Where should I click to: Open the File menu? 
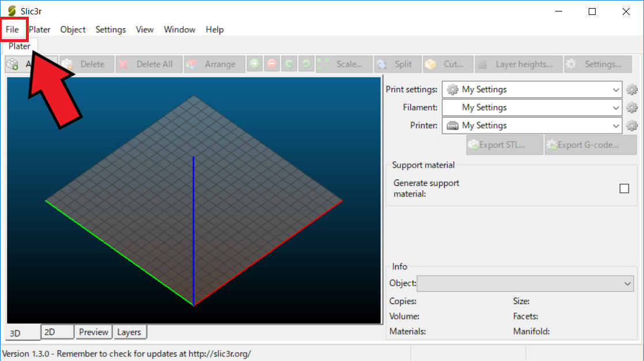(12, 29)
